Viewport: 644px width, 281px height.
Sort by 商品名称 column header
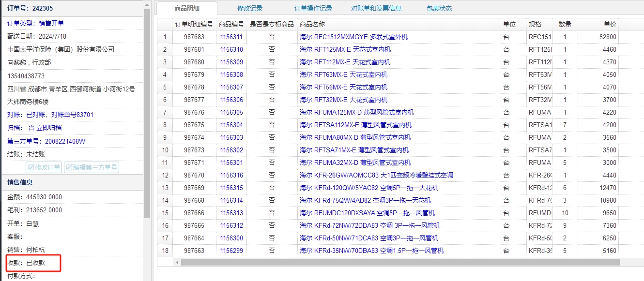pyautogui.click(x=399, y=24)
